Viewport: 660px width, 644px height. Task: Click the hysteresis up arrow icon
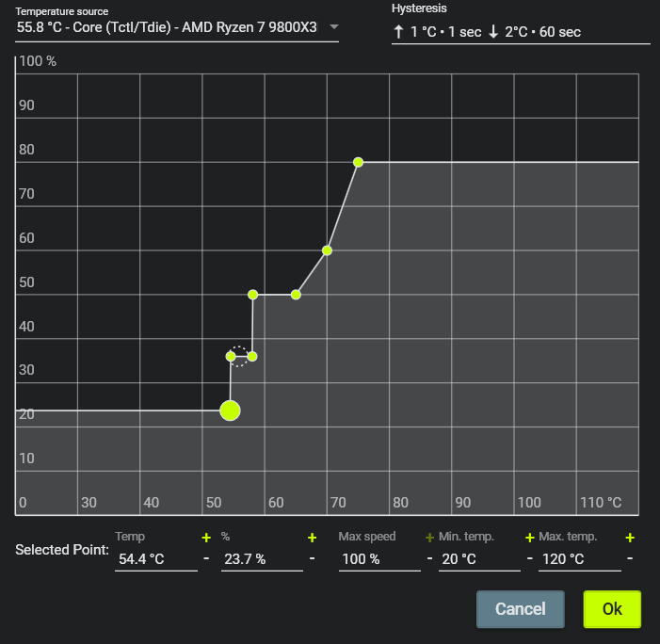pos(398,32)
